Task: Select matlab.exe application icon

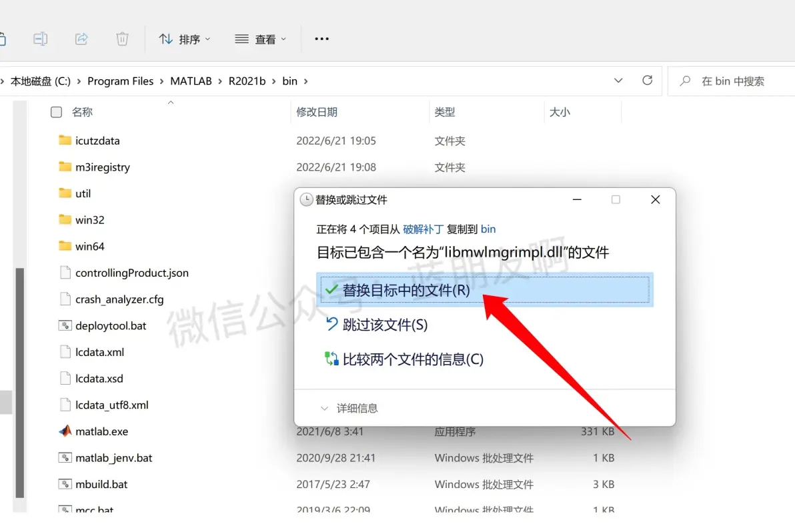Action: (65, 431)
